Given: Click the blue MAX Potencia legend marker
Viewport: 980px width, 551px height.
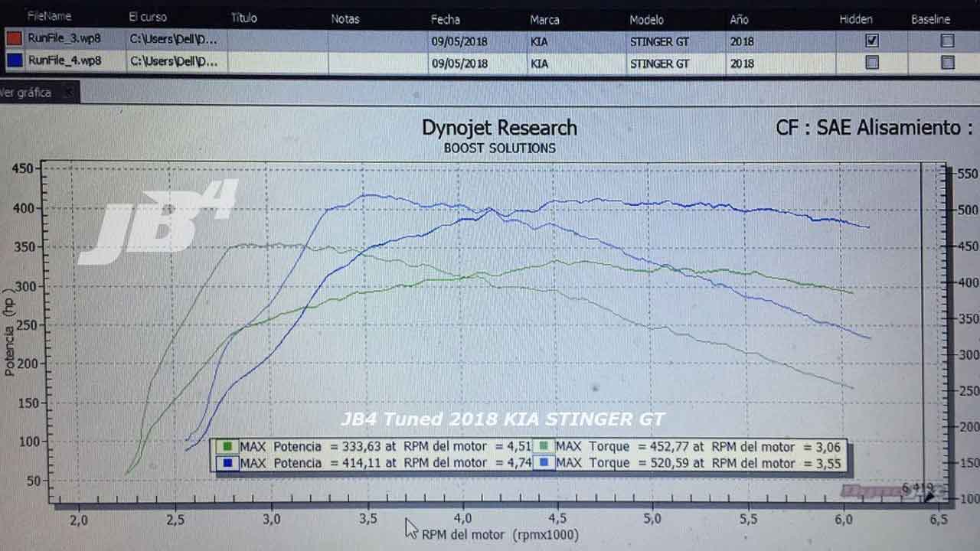Looking at the screenshot, I should coord(227,463).
